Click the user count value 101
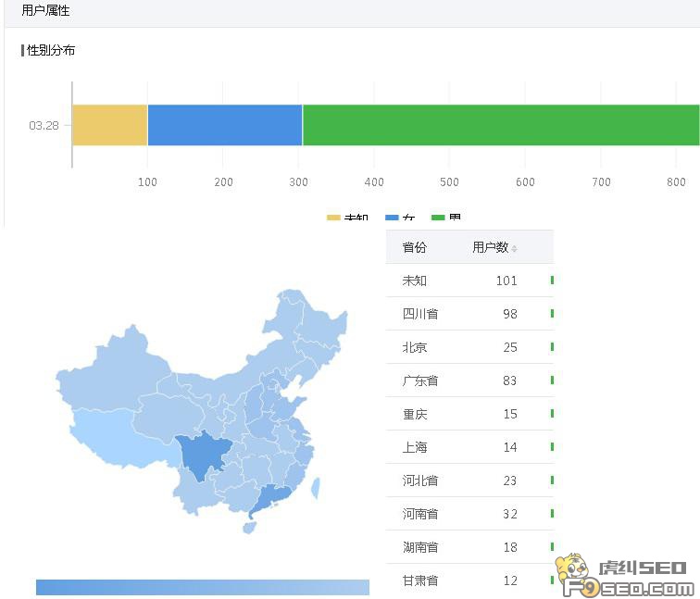This screenshot has height=599, width=700. tap(506, 281)
